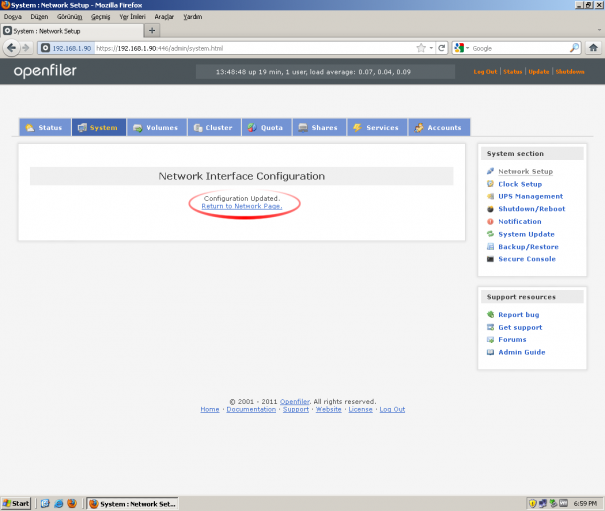Open the Düzen menu
The image size is (605, 511).
coord(39,17)
